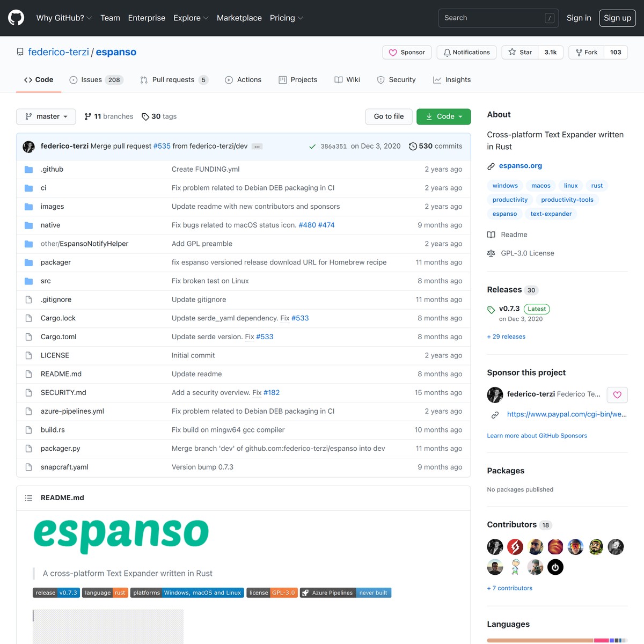Open the master branch dropdown
The image size is (644, 644).
[46, 116]
